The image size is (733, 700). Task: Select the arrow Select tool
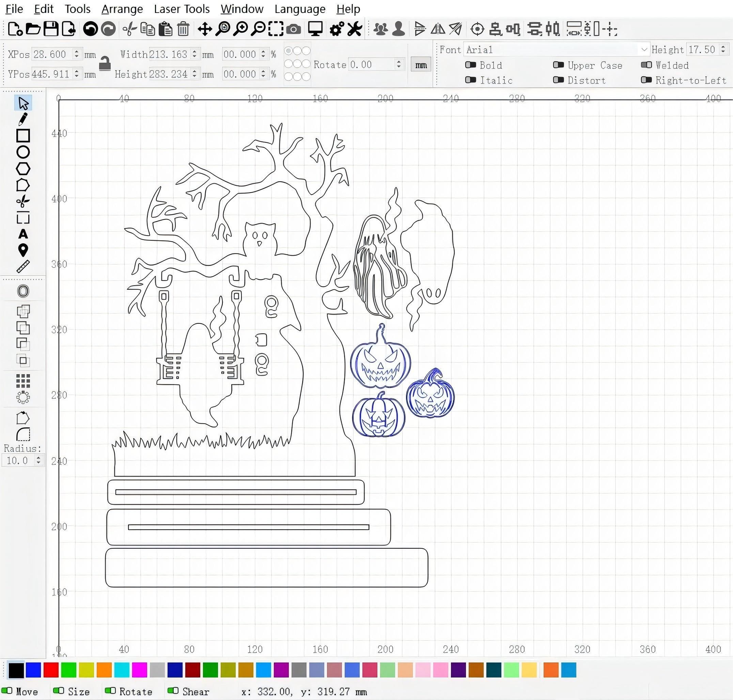23,103
